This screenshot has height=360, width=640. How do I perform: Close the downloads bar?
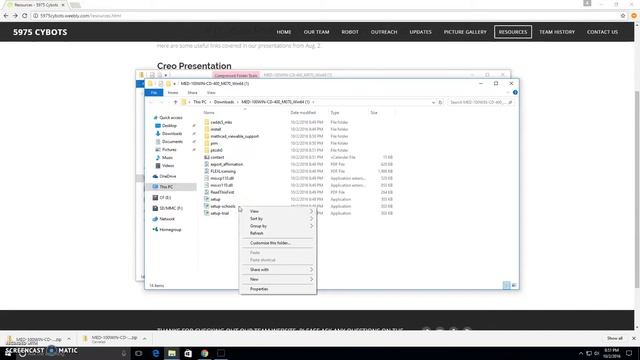coord(633,338)
